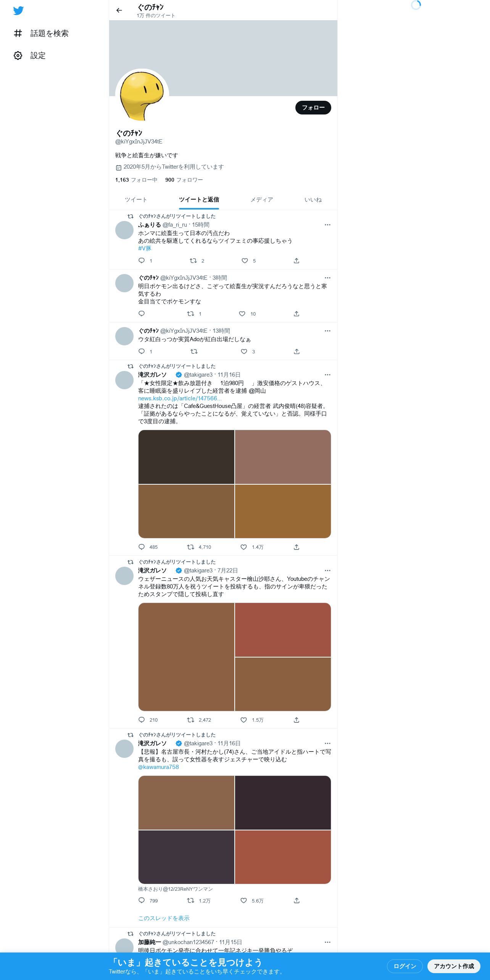The image size is (490, 980).
Task: Switch to the ツイート tab
Action: click(x=136, y=200)
